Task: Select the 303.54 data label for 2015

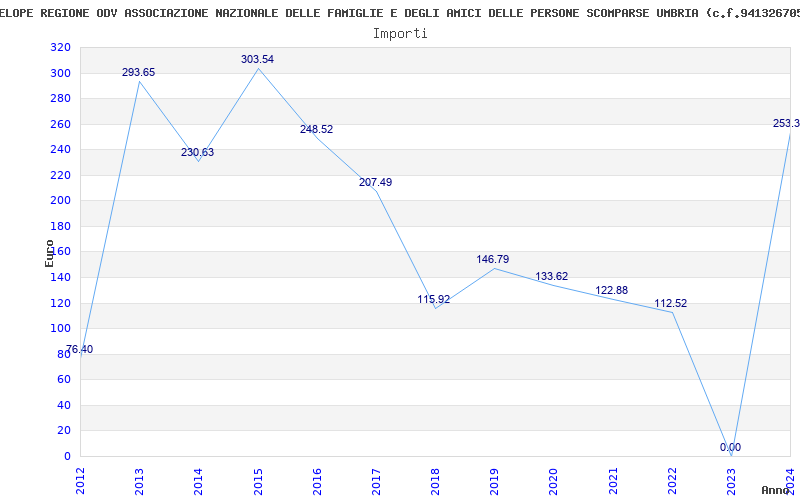Action: pos(257,59)
